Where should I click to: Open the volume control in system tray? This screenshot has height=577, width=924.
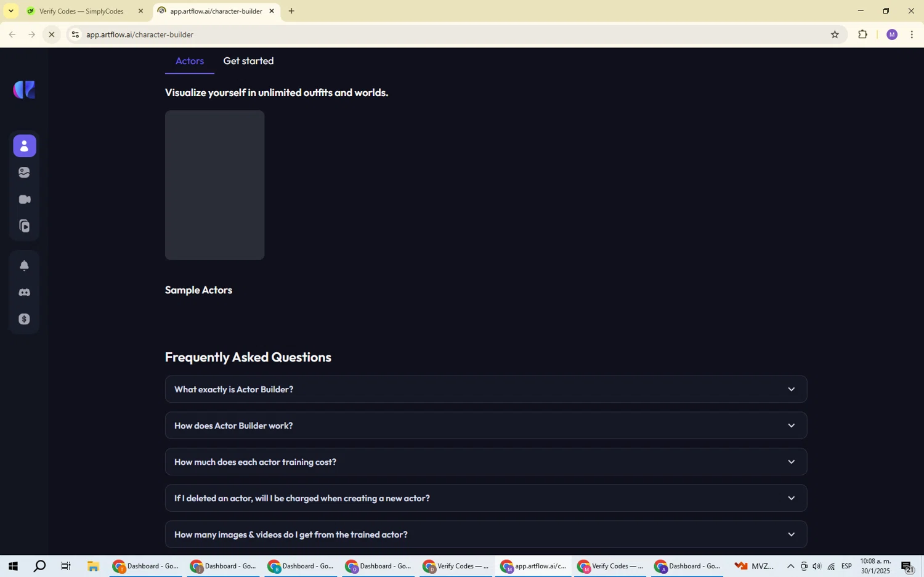tap(817, 567)
